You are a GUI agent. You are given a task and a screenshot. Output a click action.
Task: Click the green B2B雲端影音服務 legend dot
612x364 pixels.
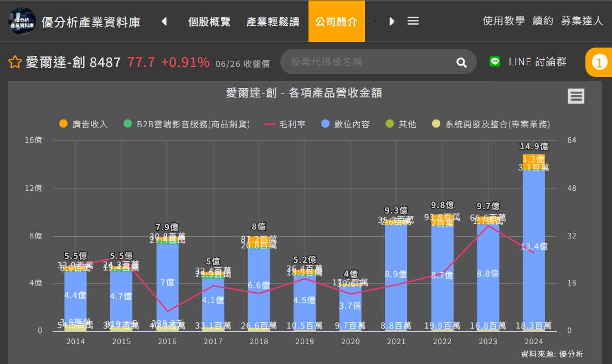click(x=127, y=123)
